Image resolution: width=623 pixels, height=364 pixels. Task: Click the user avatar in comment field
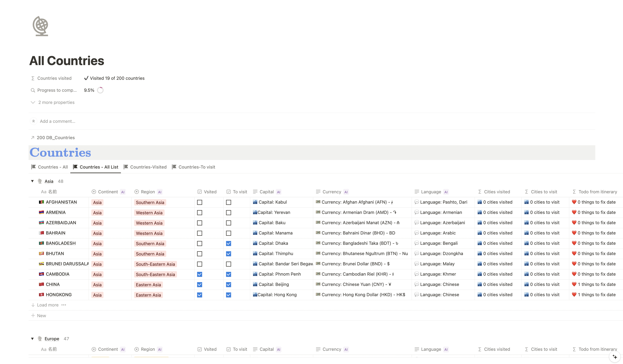pos(33,121)
